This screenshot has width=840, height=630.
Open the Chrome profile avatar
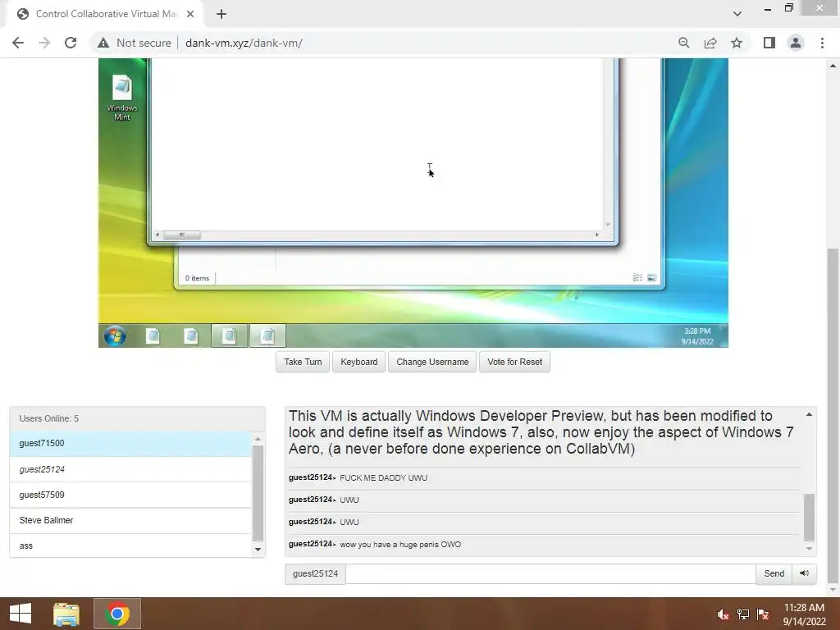point(796,43)
